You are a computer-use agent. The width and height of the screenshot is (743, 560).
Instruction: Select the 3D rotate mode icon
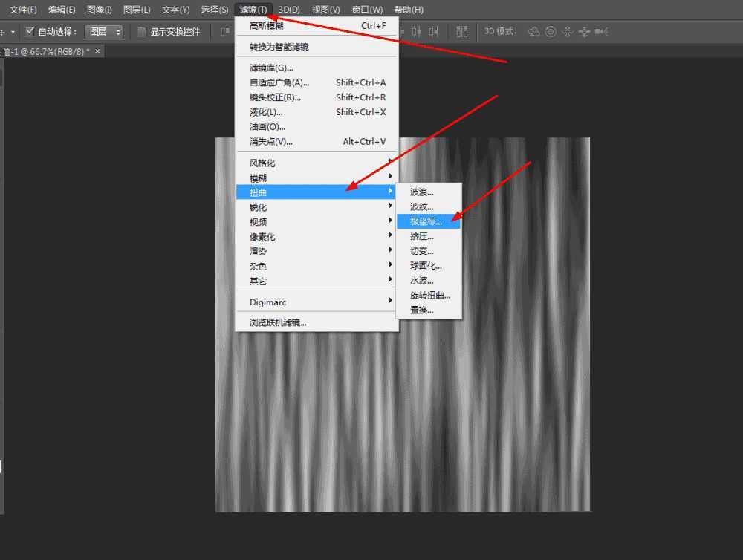pyautogui.click(x=533, y=31)
